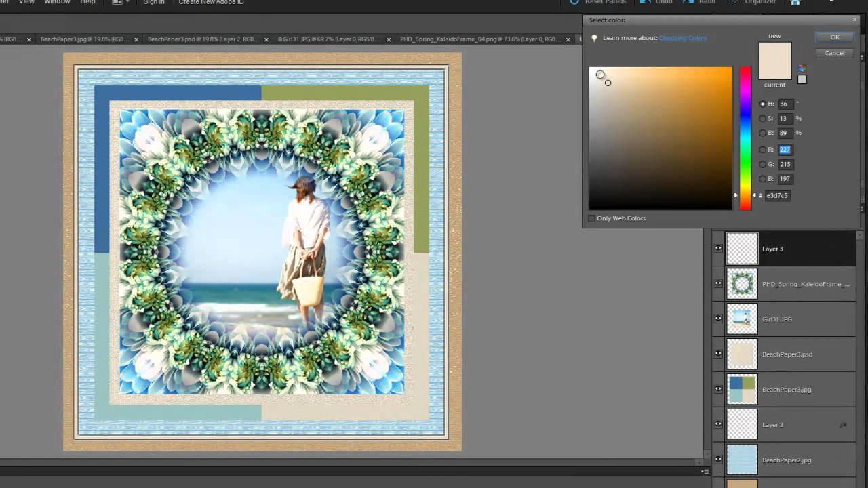This screenshot has width=868, height=488.
Task: Select the G (green) radio button
Action: click(x=763, y=164)
